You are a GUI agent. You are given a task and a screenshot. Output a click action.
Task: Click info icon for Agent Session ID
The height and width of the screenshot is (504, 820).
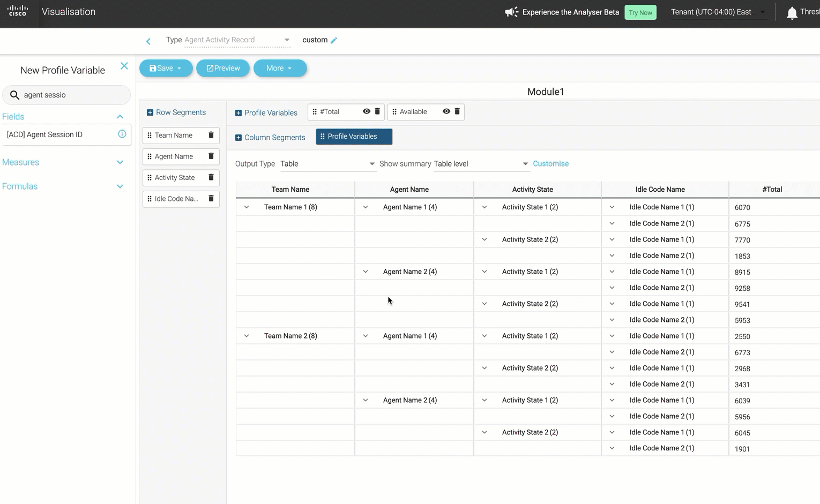tap(122, 134)
